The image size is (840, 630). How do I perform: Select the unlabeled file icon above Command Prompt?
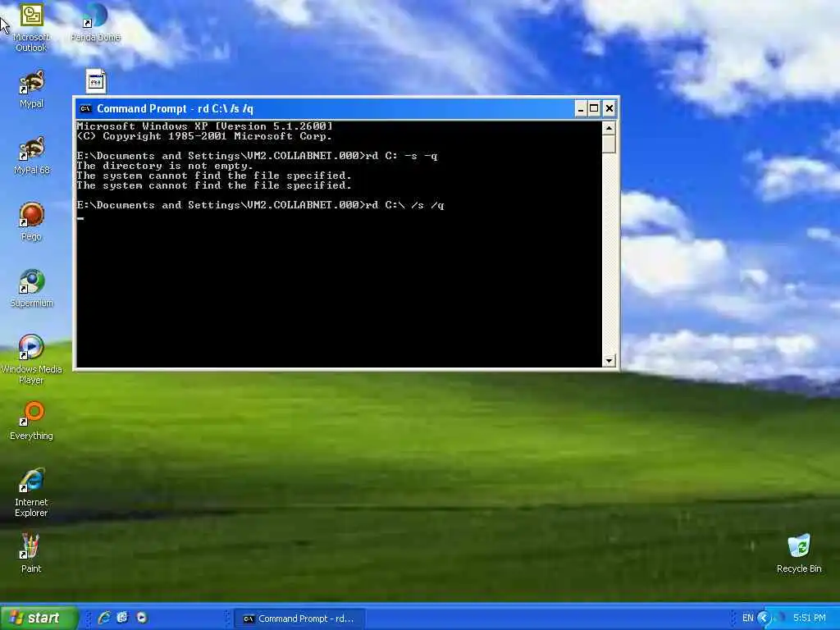click(x=96, y=81)
